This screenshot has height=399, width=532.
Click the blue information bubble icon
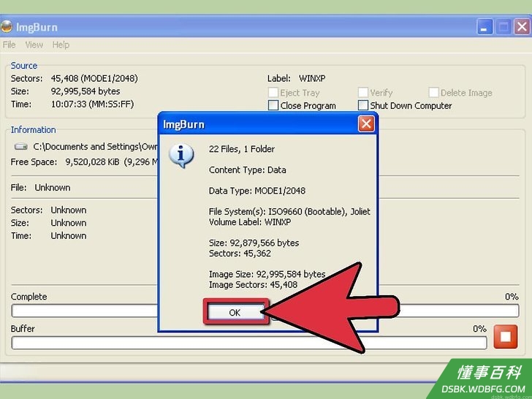click(x=181, y=156)
